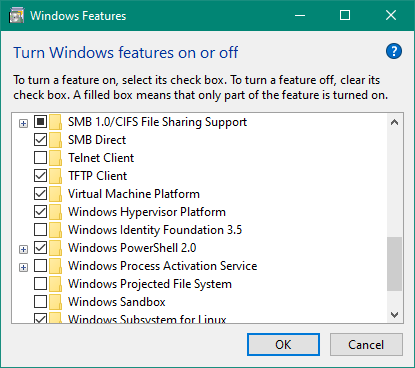Confirm changes with the OK button
The image size is (415, 368).
point(283,345)
